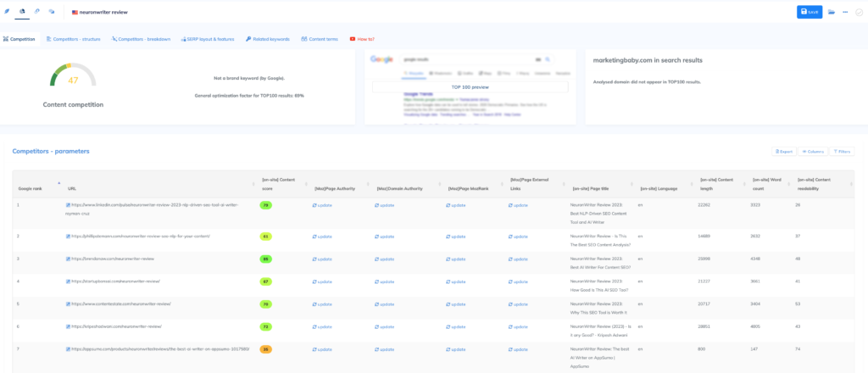Open the SERP layout & features tab
Viewport: 868px width, 373px height.
coord(207,39)
